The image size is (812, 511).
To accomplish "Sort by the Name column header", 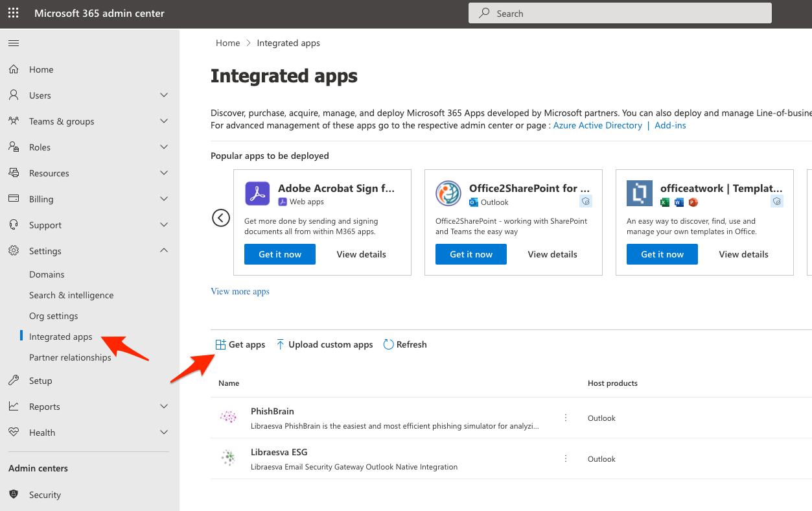I will (229, 383).
